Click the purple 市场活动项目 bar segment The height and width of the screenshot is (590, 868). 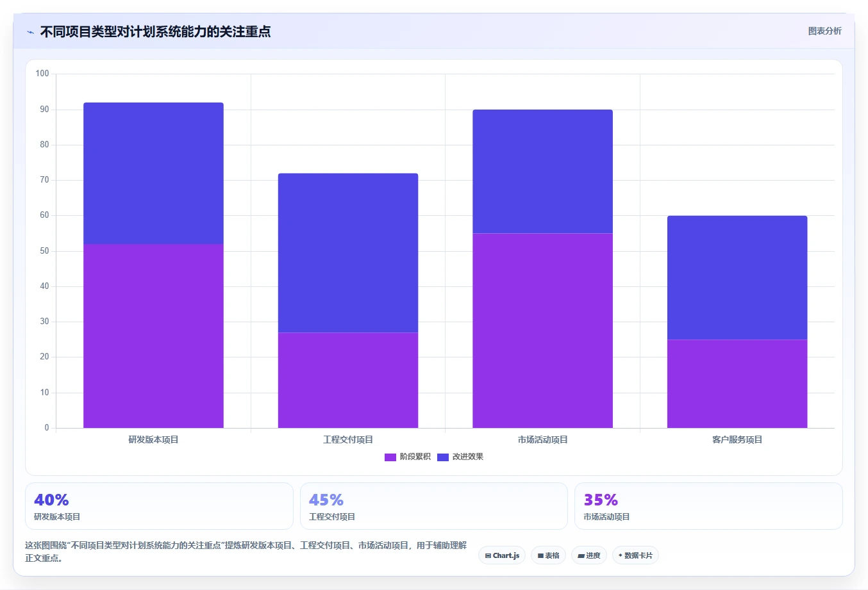pos(542,331)
